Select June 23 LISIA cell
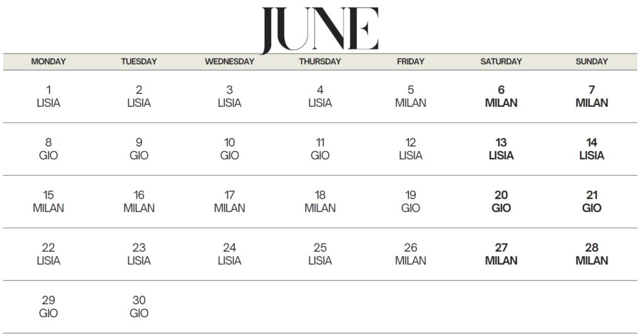Viewport: 644px width, 336px height. pos(139,254)
